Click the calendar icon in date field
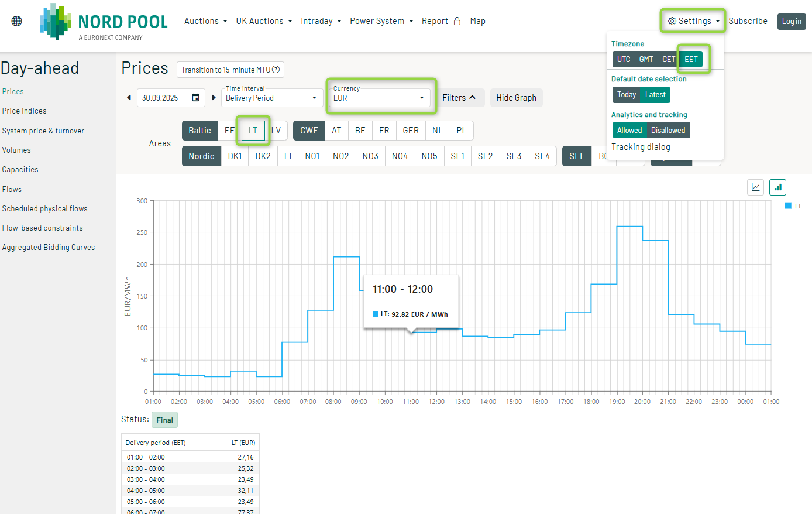Viewport: 812px width, 514px height. point(196,98)
